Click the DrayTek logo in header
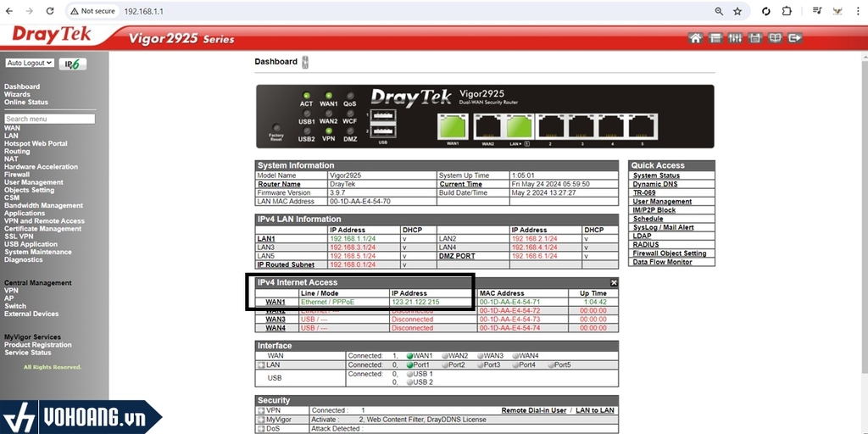The height and width of the screenshot is (434, 868). [x=51, y=36]
